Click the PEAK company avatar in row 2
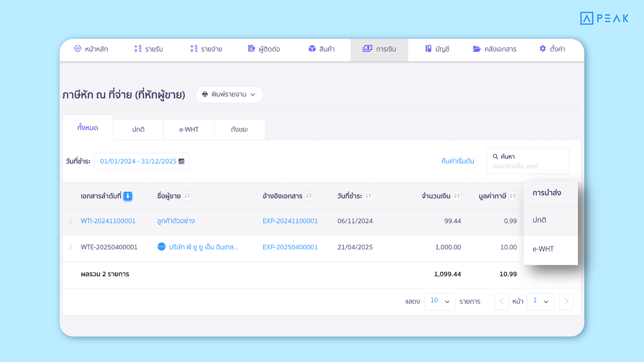Image resolution: width=644 pixels, height=362 pixels. (161, 247)
